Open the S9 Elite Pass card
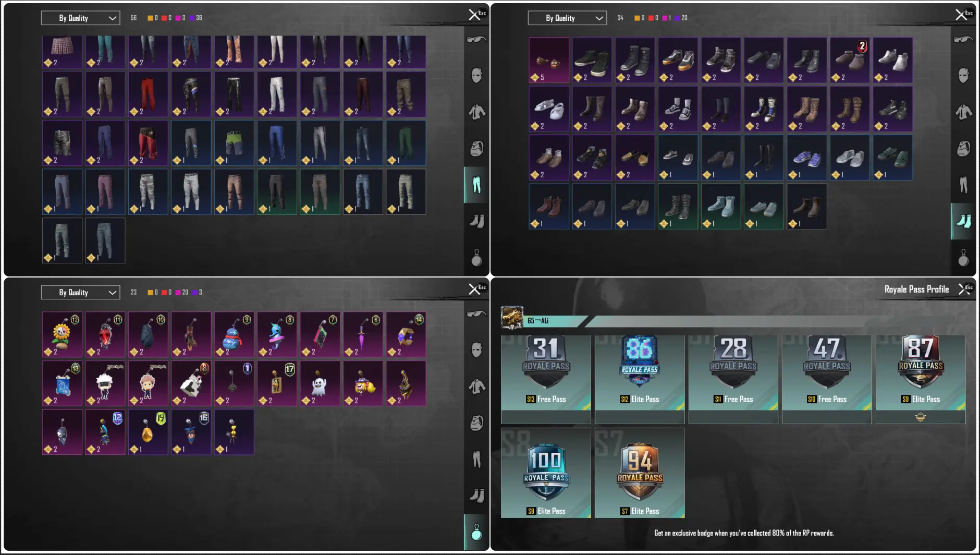980x555 pixels. tap(921, 379)
